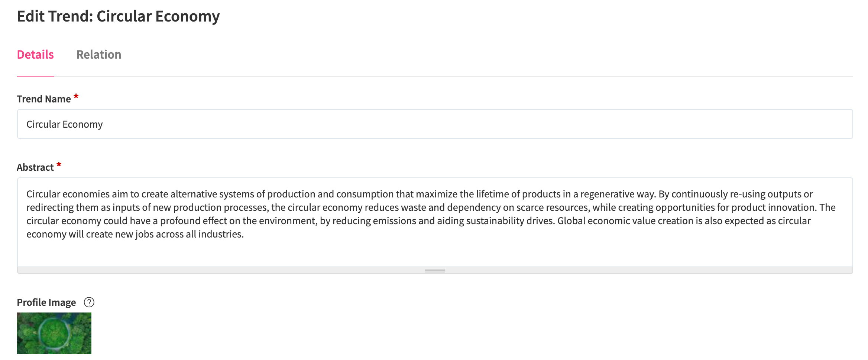Open the forest profile image thumbnail

point(54,333)
